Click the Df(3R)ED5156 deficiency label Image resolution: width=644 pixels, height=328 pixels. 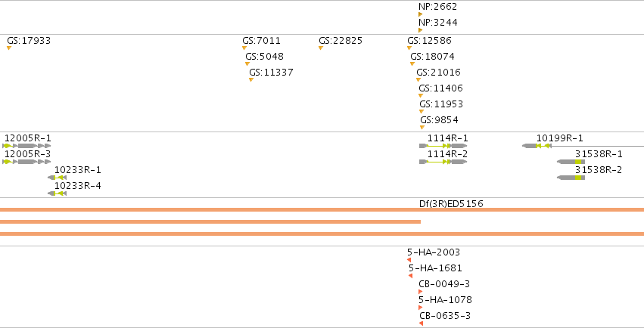tap(451, 203)
